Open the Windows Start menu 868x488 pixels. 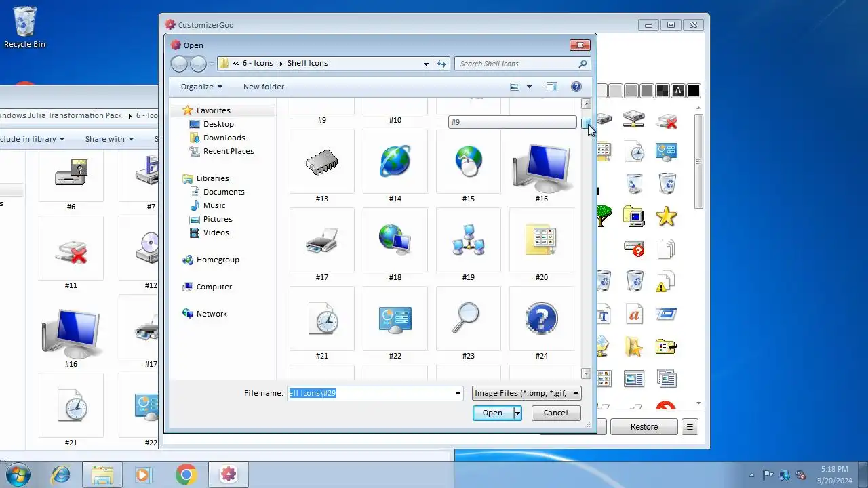click(17, 474)
